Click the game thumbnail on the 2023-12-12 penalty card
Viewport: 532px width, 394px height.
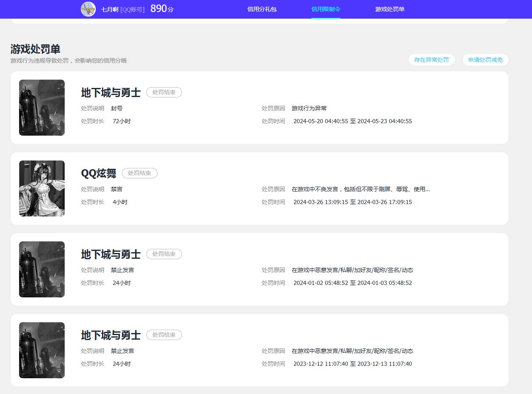[42, 350]
